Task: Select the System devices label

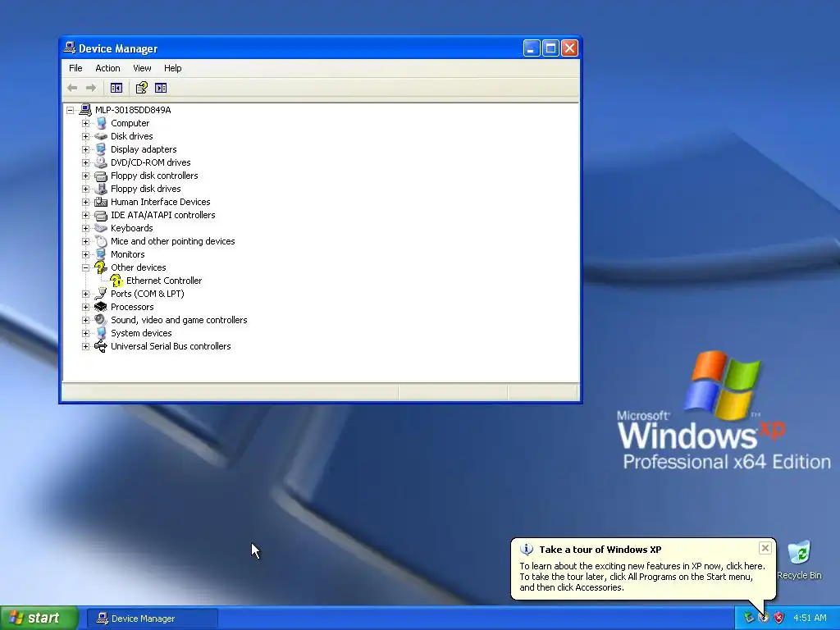Action: (x=141, y=333)
